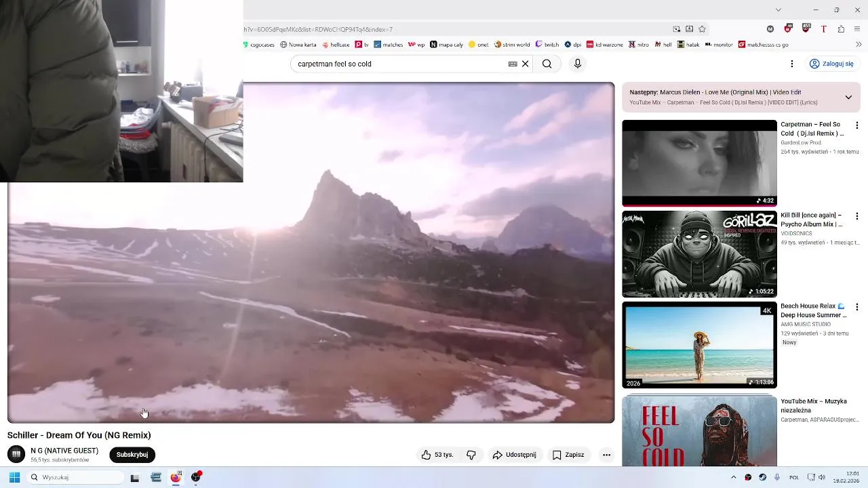The height and width of the screenshot is (488, 868).
Task: Show hidden system tray icons chevron
Action: [733, 477]
